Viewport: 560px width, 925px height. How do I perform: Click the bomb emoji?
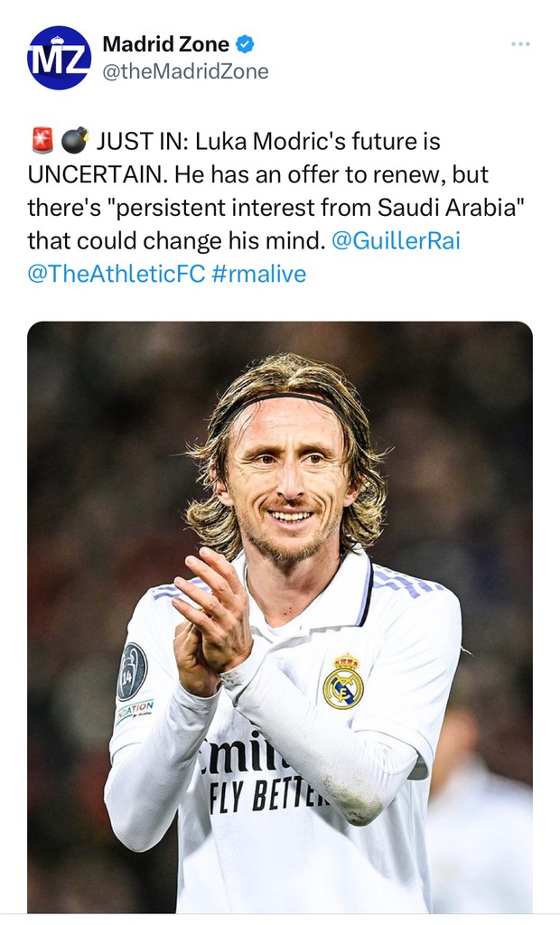pyautogui.click(x=74, y=141)
